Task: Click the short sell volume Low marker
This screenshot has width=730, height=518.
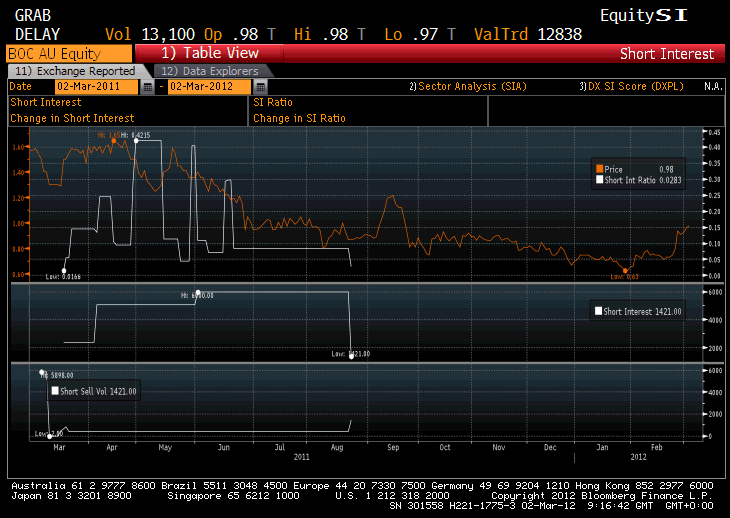Action: pyautogui.click(x=50, y=436)
